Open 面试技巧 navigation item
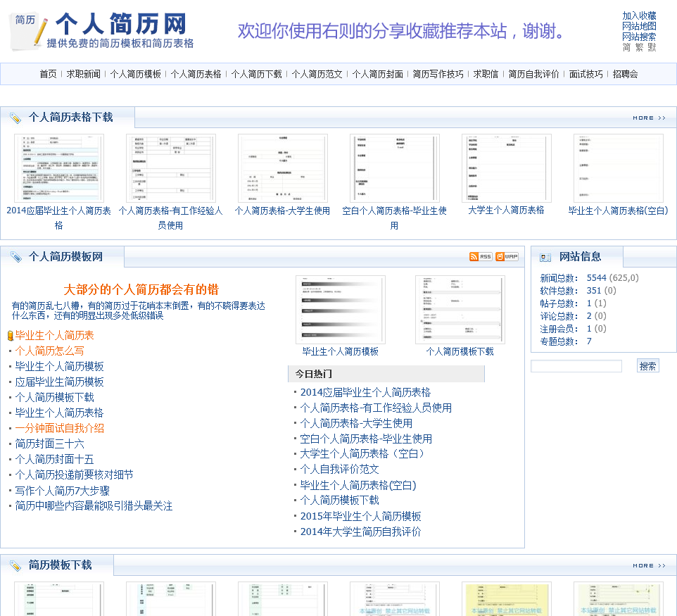677x616 pixels. (586, 75)
